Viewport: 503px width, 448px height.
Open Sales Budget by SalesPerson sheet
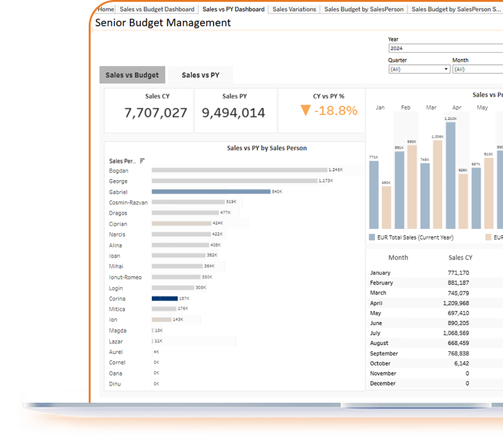363,9
